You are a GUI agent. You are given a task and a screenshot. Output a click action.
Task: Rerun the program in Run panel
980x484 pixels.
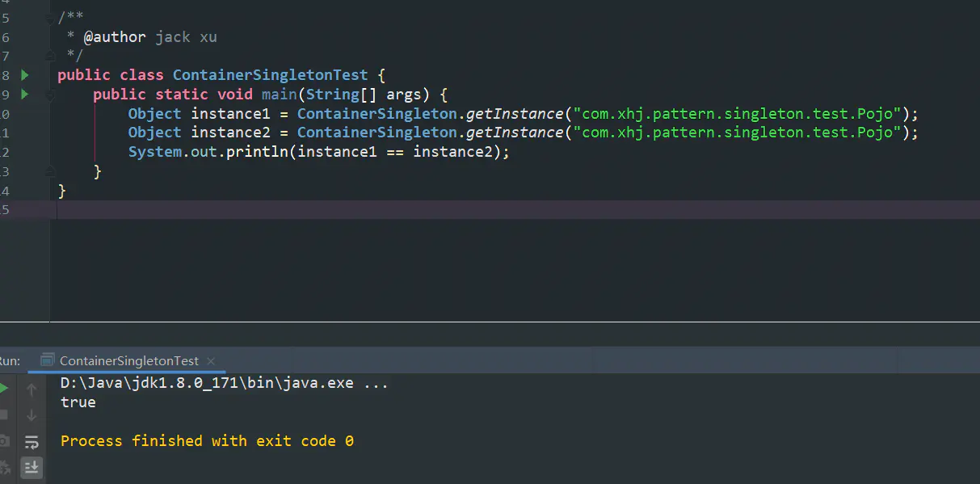(3, 389)
